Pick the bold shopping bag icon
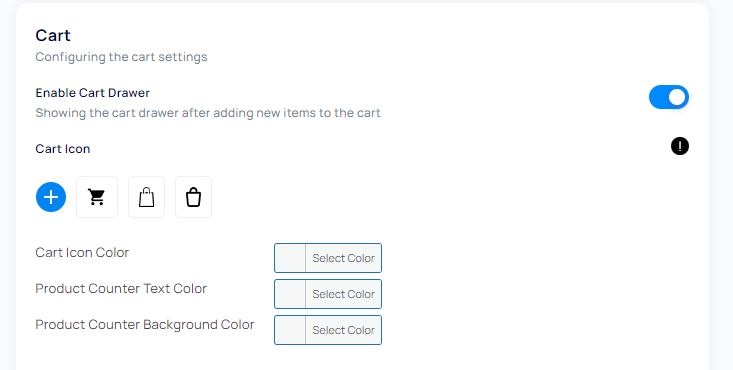 [x=194, y=197]
